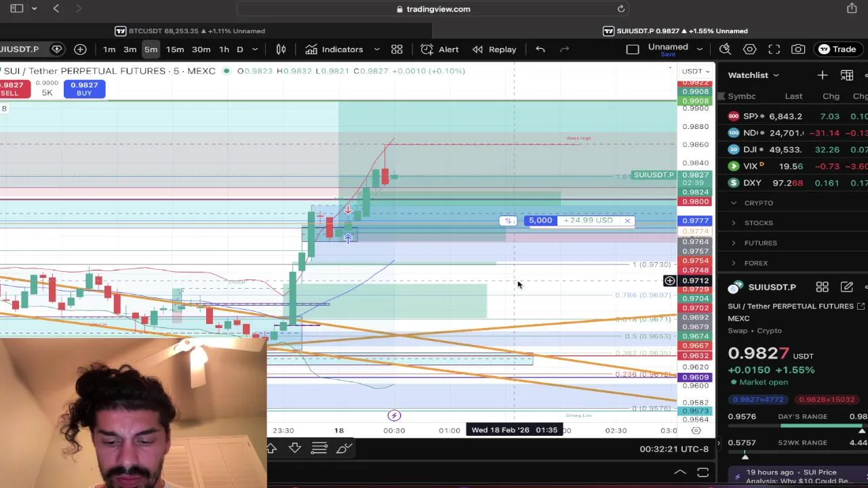Switch to the SUIUSDT.P browser tab
Viewport: 868px width, 488px height.
(x=675, y=30)
